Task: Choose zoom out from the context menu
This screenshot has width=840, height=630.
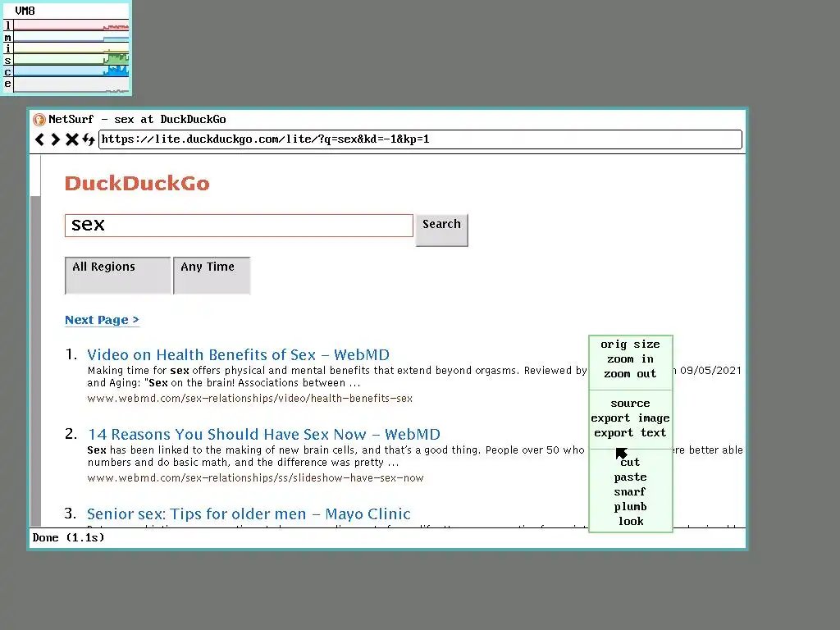Action: (x=630, y=374)
